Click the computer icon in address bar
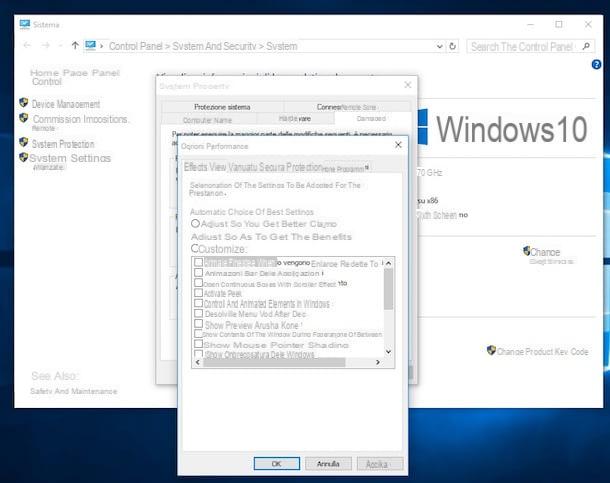 click(x=91, y=46)
